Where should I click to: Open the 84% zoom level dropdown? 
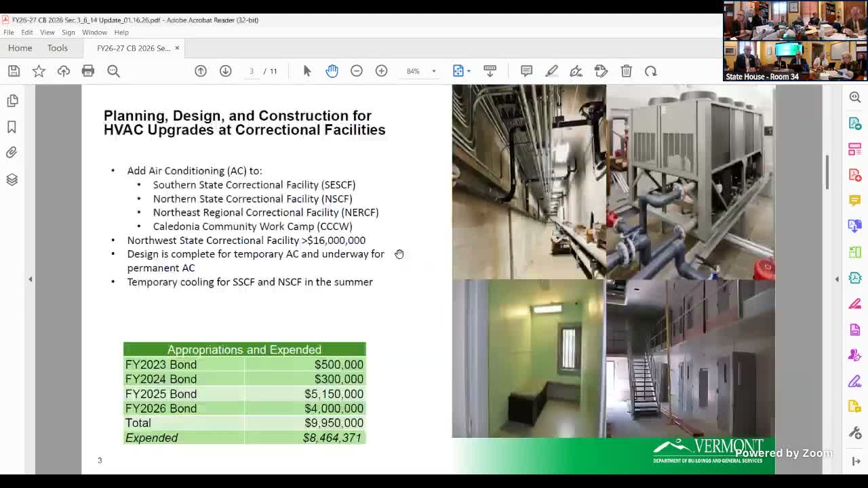tap(433, 71)
